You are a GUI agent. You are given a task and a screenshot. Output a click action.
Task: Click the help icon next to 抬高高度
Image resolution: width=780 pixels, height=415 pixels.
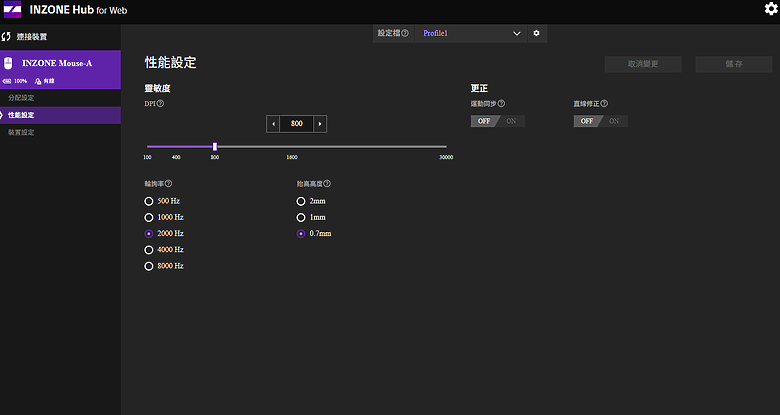[327, 184]
